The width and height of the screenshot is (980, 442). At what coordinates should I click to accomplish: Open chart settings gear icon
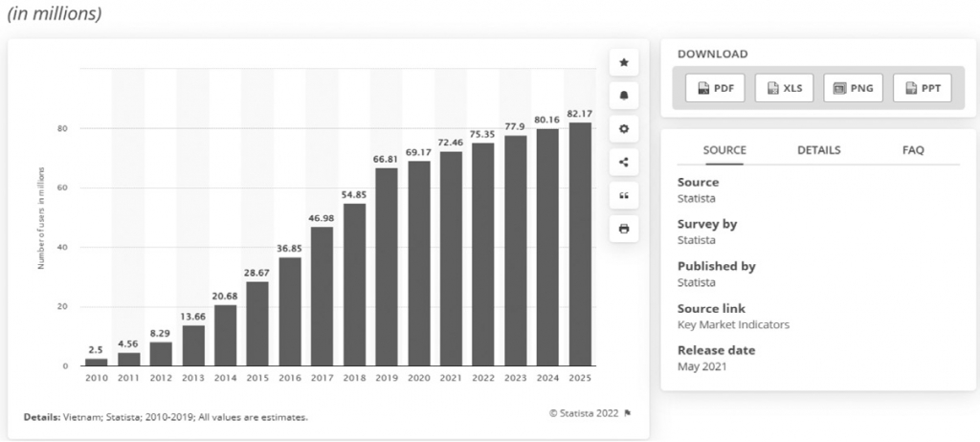624,129
